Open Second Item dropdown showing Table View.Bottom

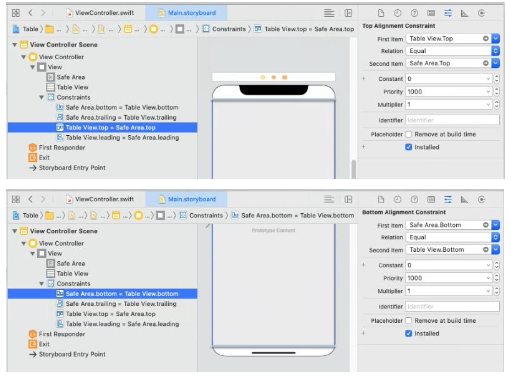click(x=496, y=249)
